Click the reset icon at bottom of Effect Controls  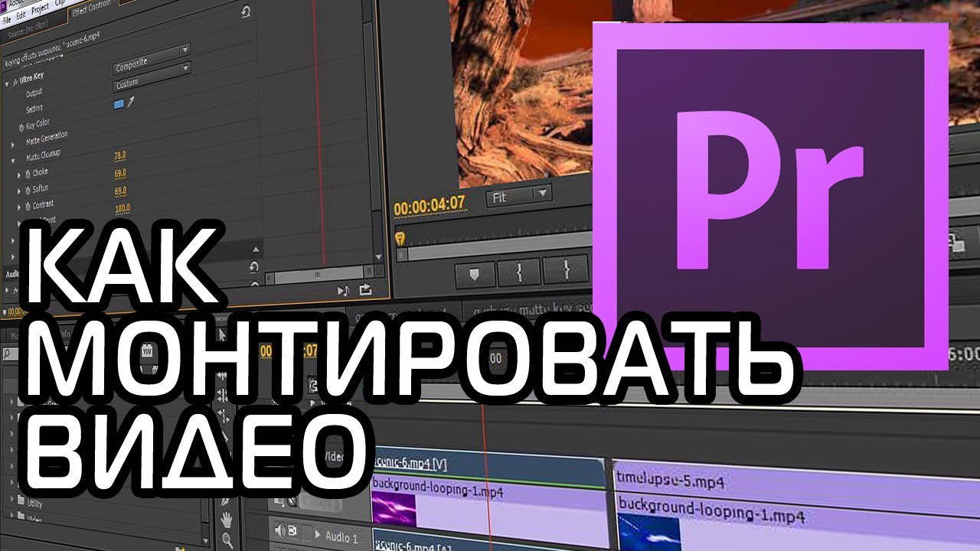click(x=254, y=266)
